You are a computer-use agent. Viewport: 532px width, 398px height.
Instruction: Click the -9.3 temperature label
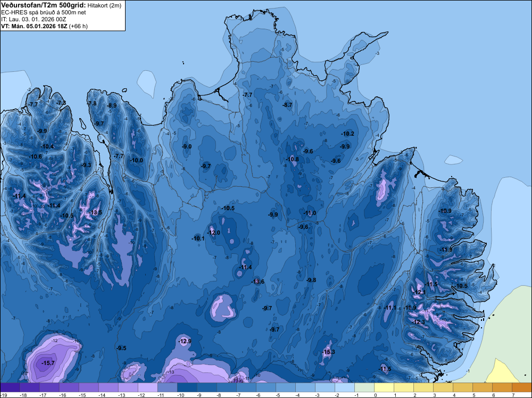coord(87,165)
